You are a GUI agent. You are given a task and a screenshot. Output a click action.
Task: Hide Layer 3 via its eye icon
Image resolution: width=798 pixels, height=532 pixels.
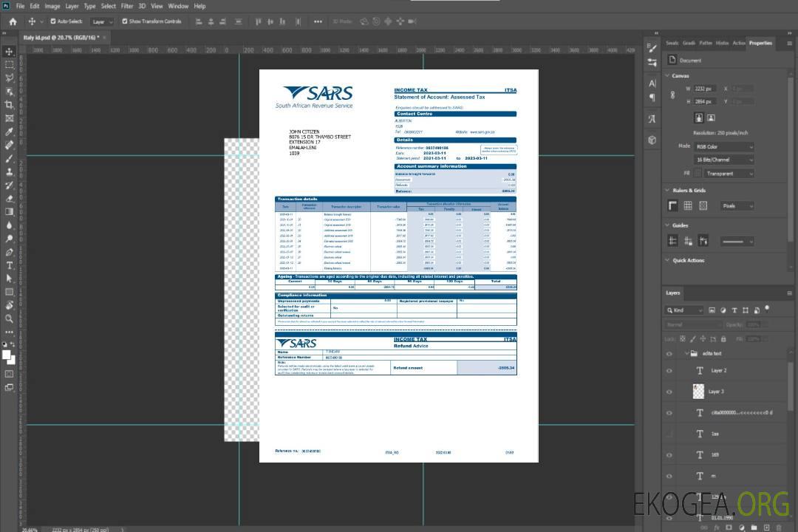(669, 392)
